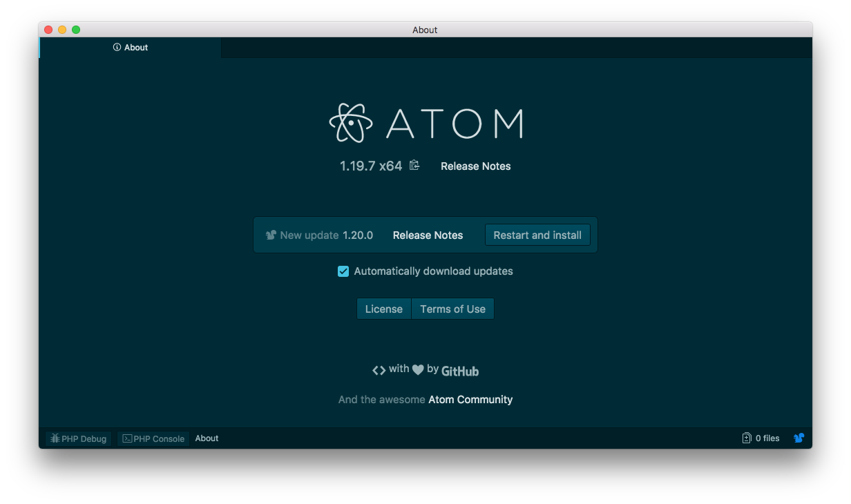Minimize the window with yellow button
The width and height of the screenshot is (851, 504).
(62, 30)
